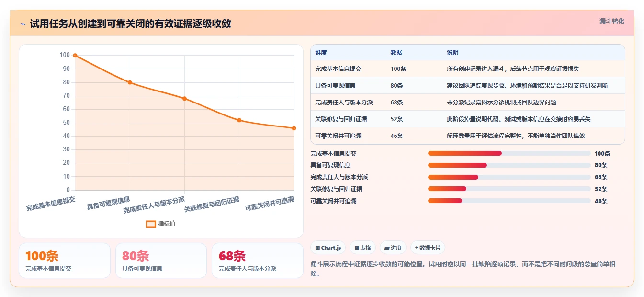Click the 数据卡片 tag
The image size is (644, 297).
coord(428,248)
